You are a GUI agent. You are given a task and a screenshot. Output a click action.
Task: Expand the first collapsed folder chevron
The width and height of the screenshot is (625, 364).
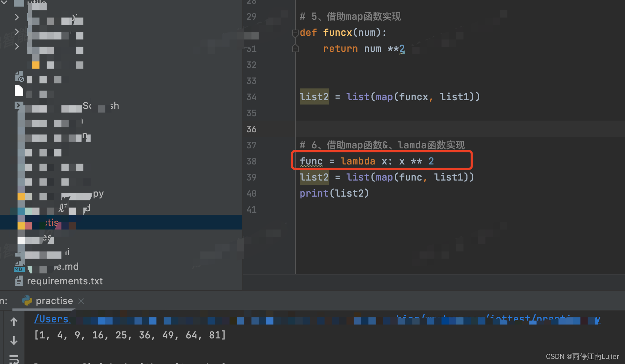pos(17,17)
